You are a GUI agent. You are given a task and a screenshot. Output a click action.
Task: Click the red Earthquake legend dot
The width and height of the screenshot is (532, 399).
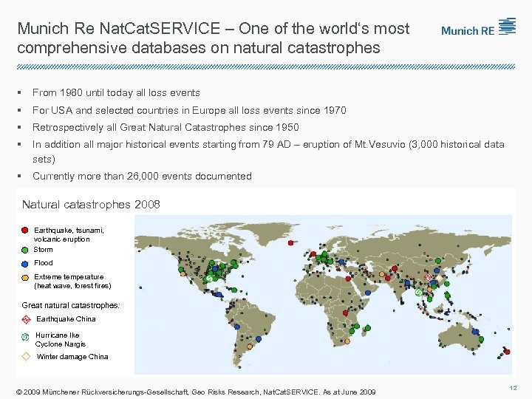(x=24, y=231)
